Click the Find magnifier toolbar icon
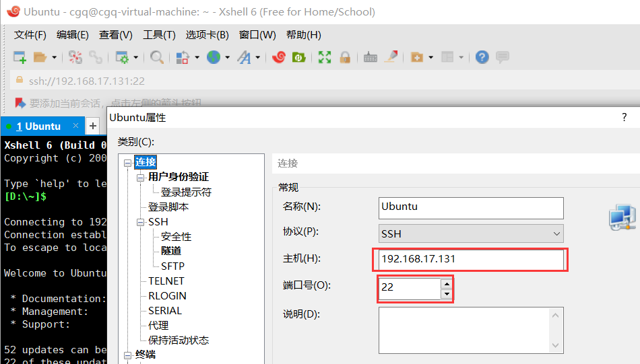 pyautogui.click(x=157, y=57)
